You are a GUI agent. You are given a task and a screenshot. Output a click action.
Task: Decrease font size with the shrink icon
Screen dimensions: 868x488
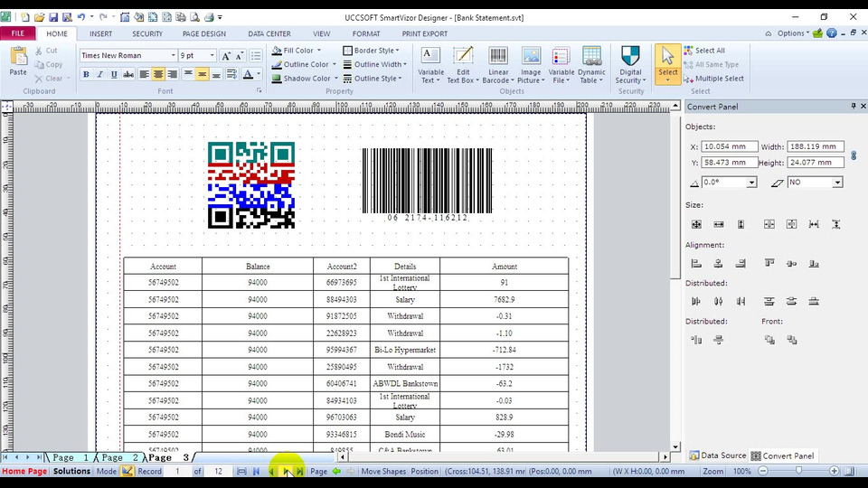[239, 56]
